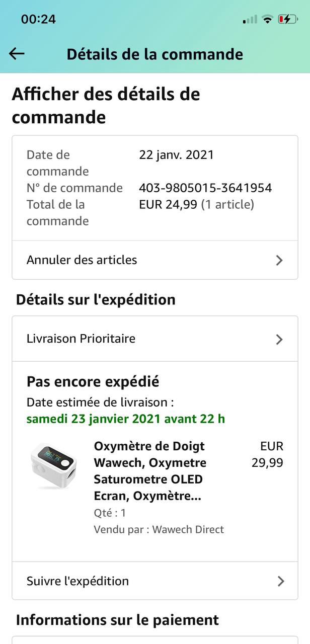This screenshot has width=310, height=644.
Task: Tap the Pas encore expédié status
Action: [93, 382]
